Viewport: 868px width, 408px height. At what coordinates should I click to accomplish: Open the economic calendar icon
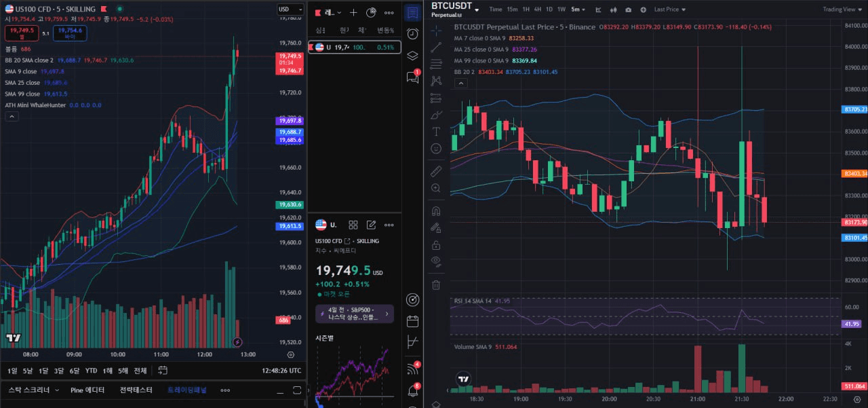pos(412,321)
